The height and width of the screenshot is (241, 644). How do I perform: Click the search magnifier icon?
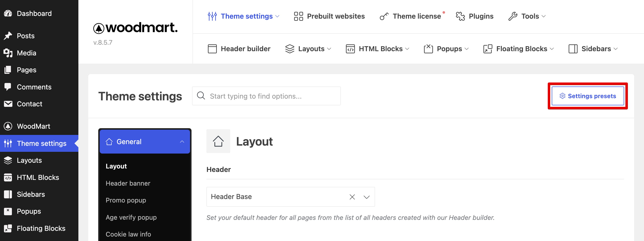click(201, 96)
